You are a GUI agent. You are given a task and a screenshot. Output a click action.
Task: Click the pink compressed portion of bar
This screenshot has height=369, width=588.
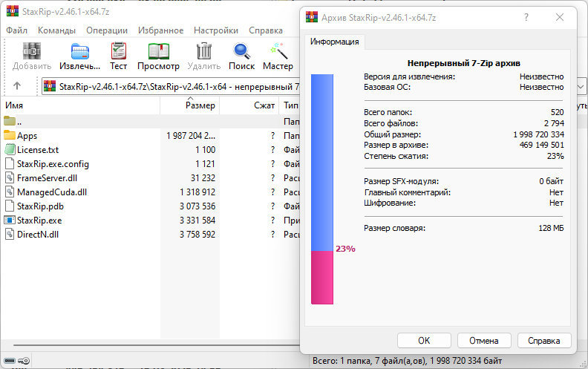[322, 278]
